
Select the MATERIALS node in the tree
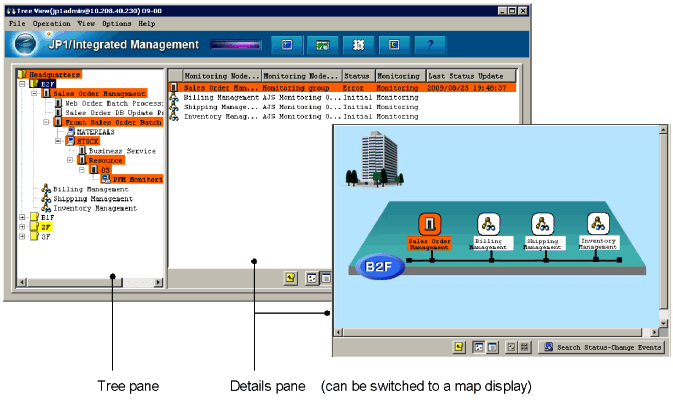(x=95, y=131)
